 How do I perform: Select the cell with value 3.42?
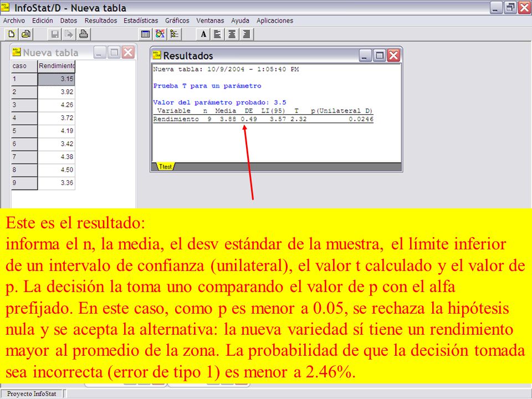[x=57, y=144]
